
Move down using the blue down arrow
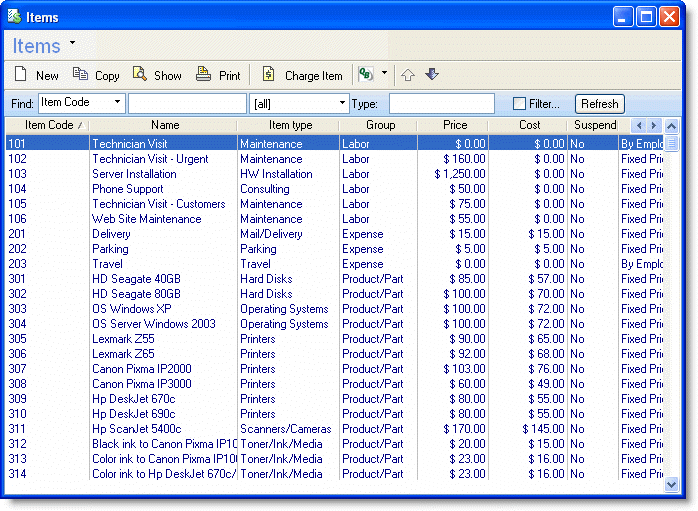click(432, 75)
